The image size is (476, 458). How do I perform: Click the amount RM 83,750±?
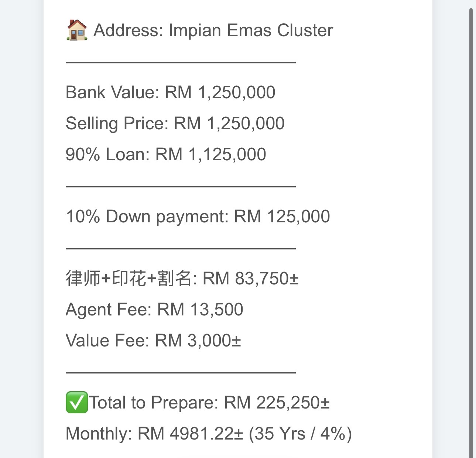[251, 278]
